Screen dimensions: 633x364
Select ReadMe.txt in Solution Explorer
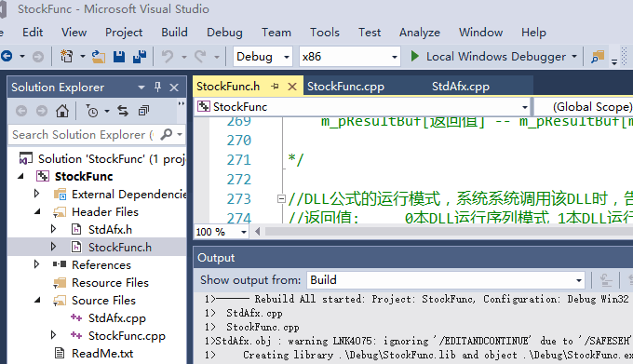102,354
